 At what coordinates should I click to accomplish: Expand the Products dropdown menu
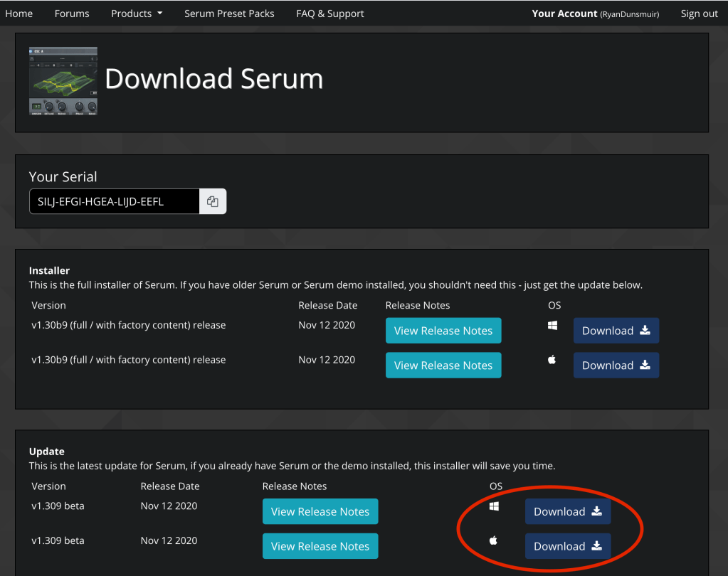tap(137, 14)
